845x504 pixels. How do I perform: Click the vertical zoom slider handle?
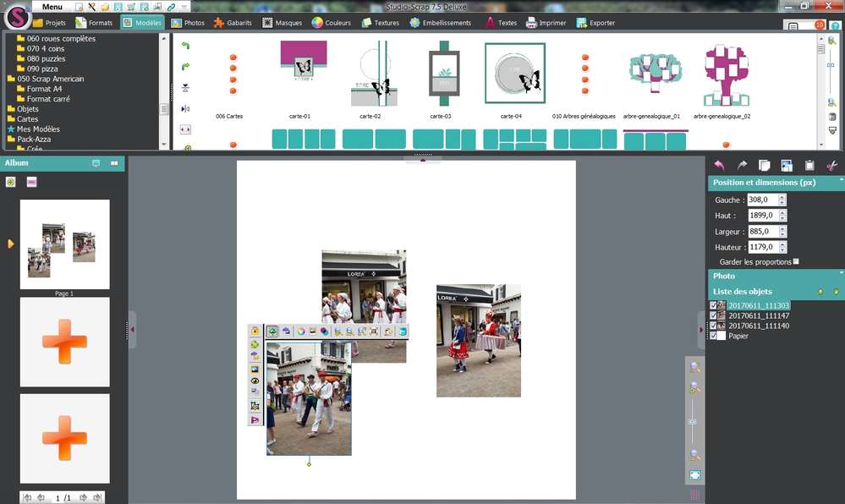tap(694, 421)
